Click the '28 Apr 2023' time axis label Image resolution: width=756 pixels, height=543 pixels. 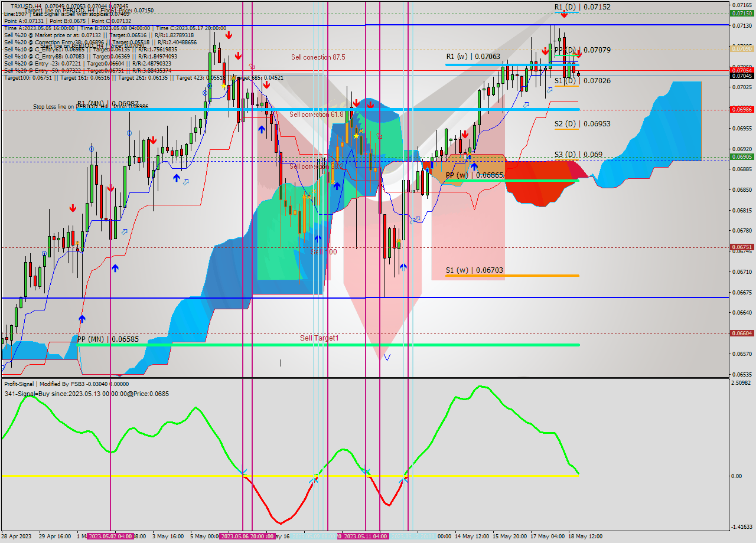coord(18,537)
